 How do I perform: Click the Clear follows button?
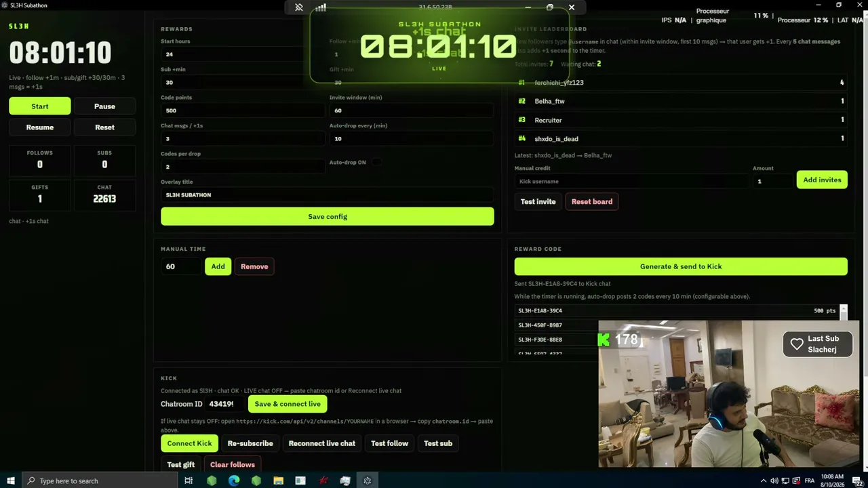pyautogui.click(x=233, y=464)
